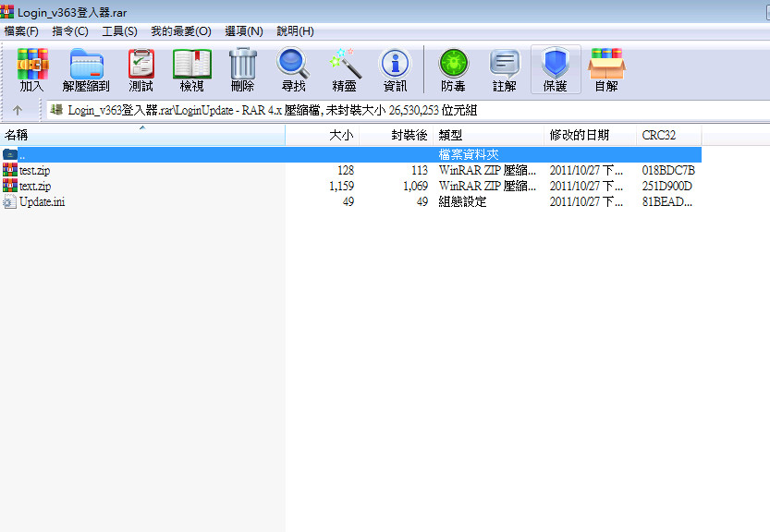Click the parent folder '..' icon
The image size is (770, 532).
10,154
